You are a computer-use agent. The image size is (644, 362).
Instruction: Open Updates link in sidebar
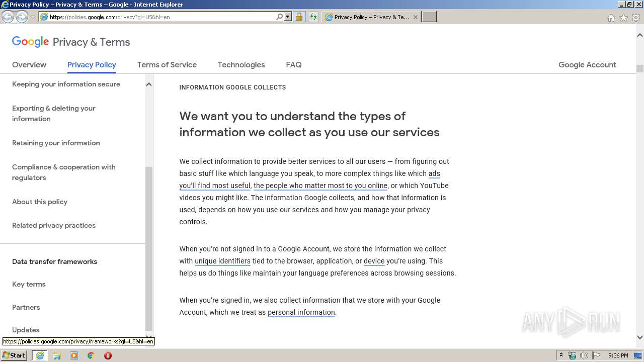26,330
